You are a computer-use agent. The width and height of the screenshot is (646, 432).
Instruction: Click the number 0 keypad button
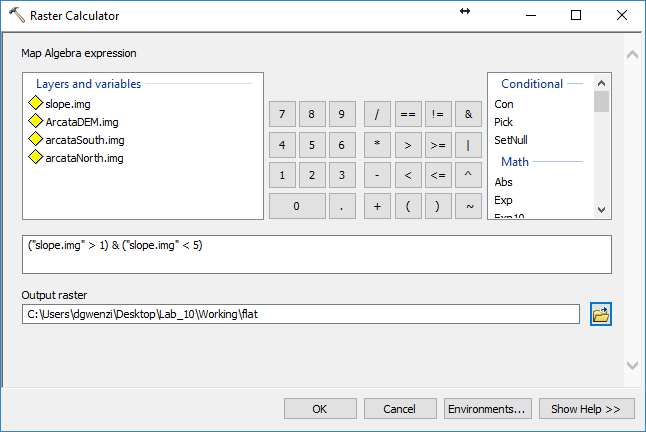coord(297,206)
